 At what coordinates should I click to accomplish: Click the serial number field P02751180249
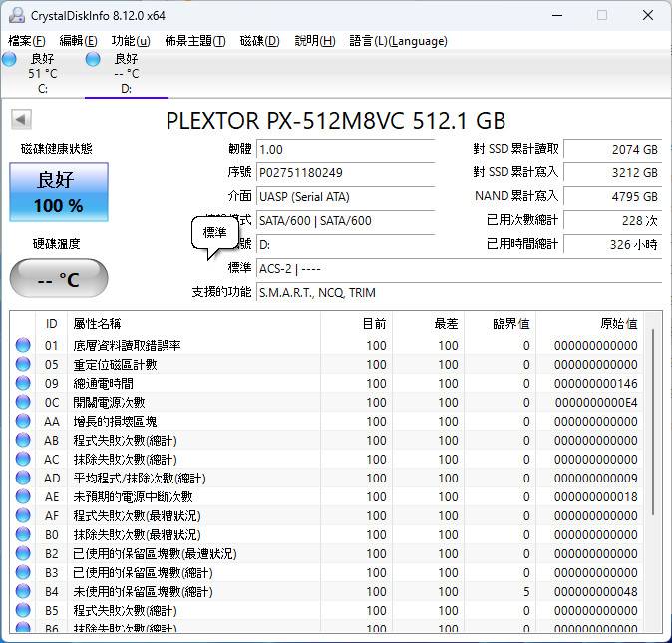tap(345, 173)
